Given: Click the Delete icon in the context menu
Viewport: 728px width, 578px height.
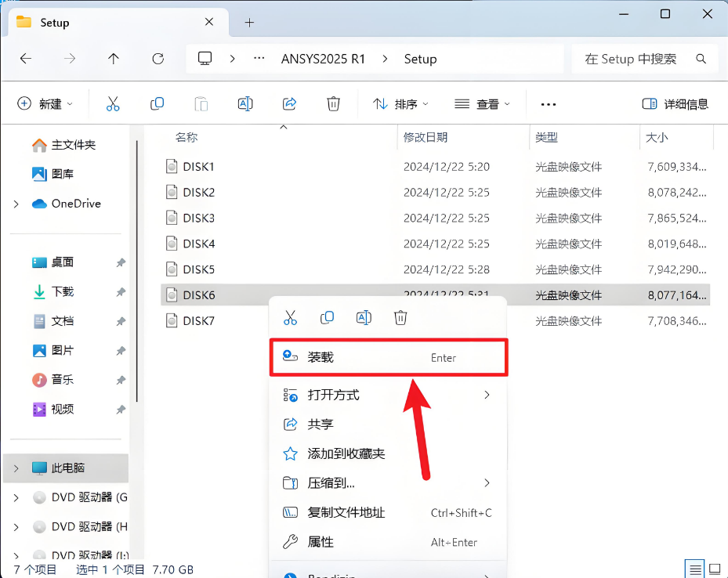Looking at the screenshot, I should click(x=400, y=318).
